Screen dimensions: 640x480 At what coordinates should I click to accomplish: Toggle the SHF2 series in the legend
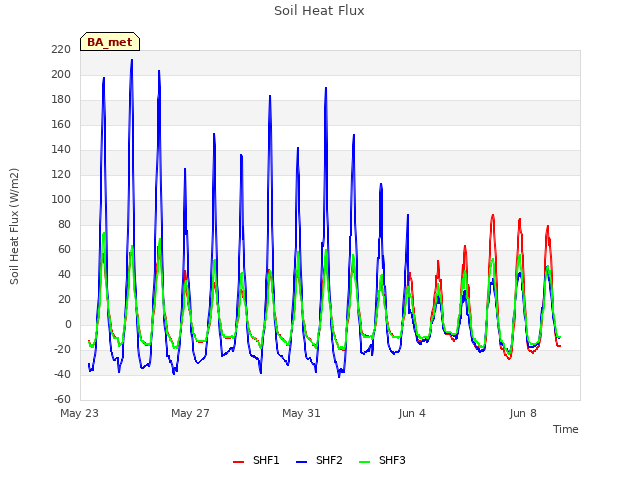click(x=319, y=460)
